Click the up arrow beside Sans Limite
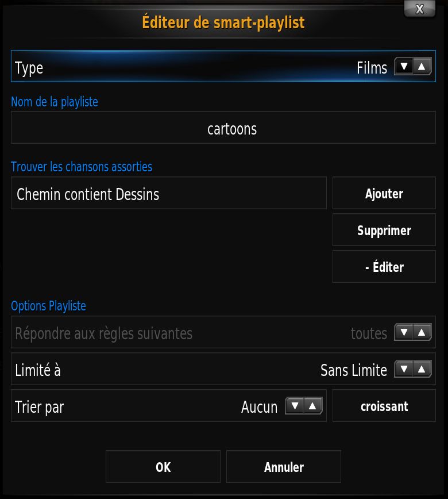 tap(422, 369)
